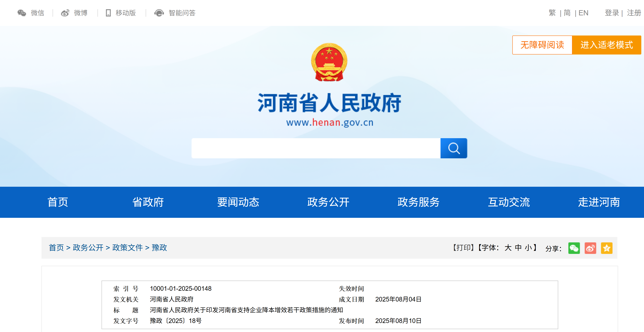Image resolution: width=644 pixels, height=332 pixels.
Task: Click the mobile version phone icon
Action: coord(108,13)
